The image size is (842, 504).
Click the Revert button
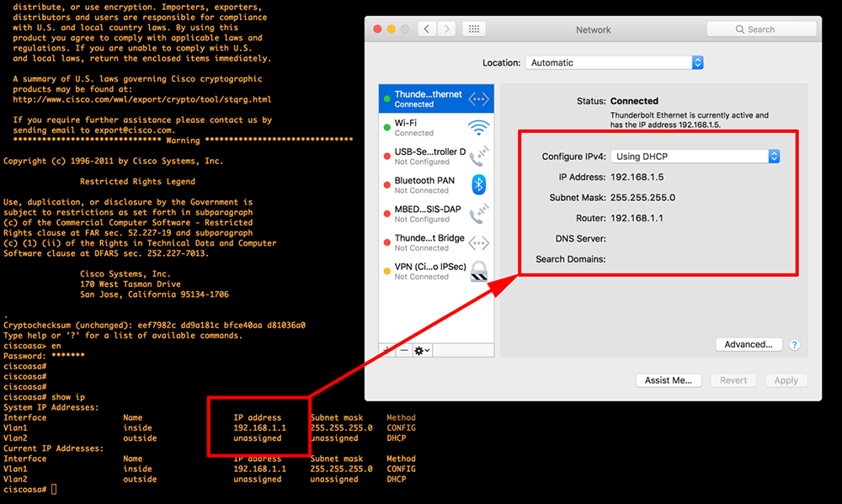(733, 380)
